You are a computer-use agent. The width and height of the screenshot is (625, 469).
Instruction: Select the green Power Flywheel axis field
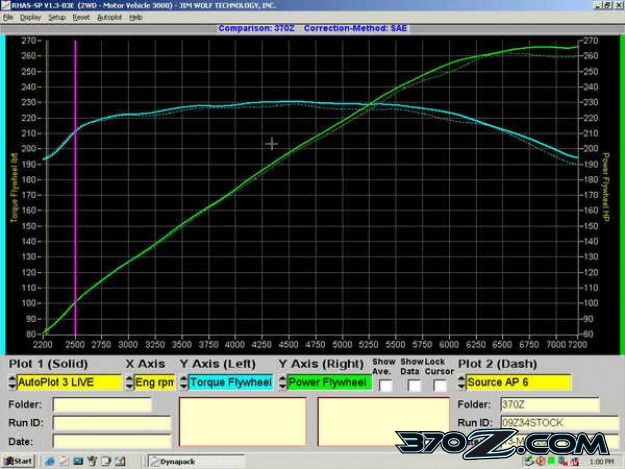pyautogui.click(x=329, y=383)
